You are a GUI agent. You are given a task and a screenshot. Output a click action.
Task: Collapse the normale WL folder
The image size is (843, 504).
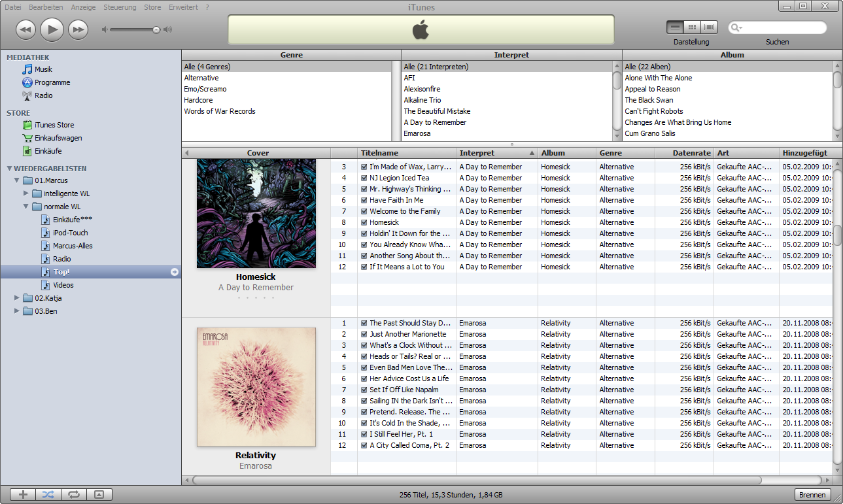coord(26,207)
